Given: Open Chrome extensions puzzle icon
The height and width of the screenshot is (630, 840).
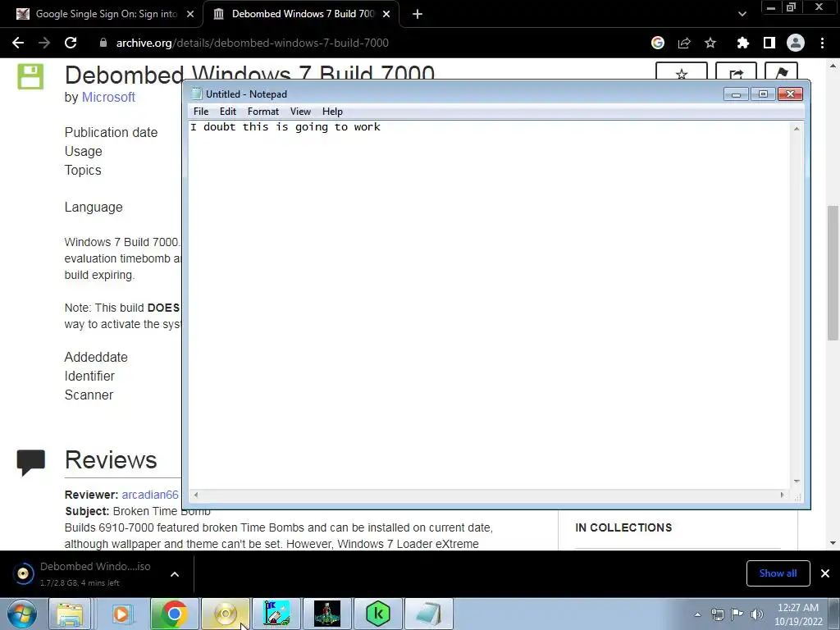Looking at the screenshot, I should click(742, 43).
